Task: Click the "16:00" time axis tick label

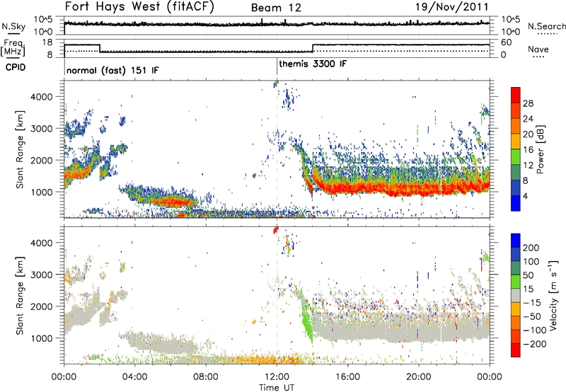Action: click(347, 377)
